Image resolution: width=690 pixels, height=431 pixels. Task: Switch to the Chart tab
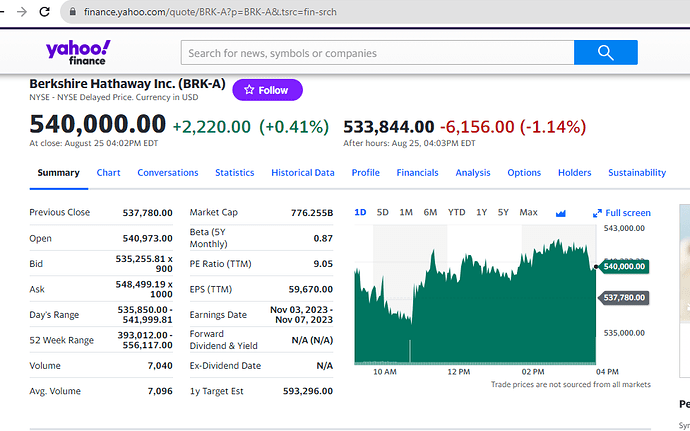coord(108,173)
